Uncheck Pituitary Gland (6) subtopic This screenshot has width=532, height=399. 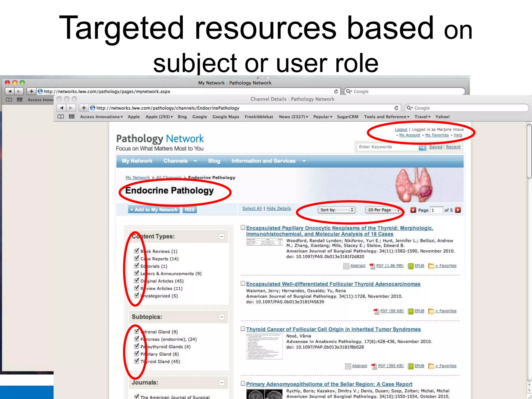coord(137,354)
